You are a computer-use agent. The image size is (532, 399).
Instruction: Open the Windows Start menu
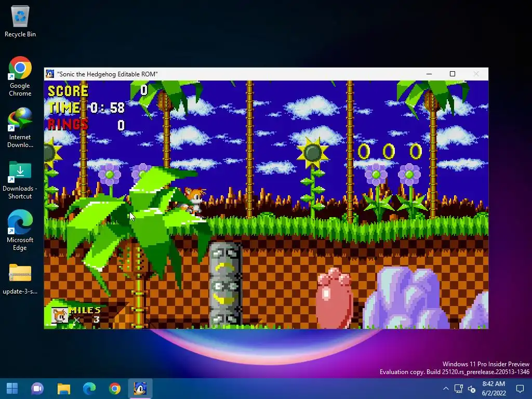12,389
